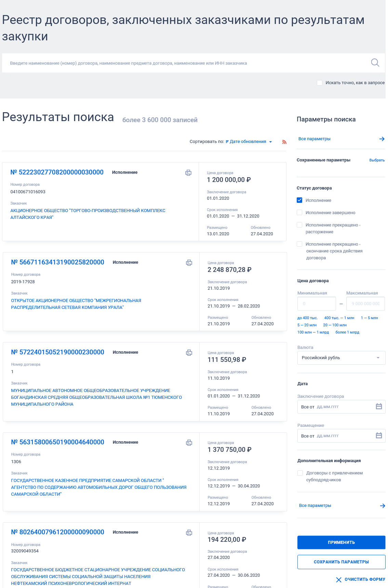Check 'Исполнение завершено' status
388x588 pixels.
pos(299,212)
